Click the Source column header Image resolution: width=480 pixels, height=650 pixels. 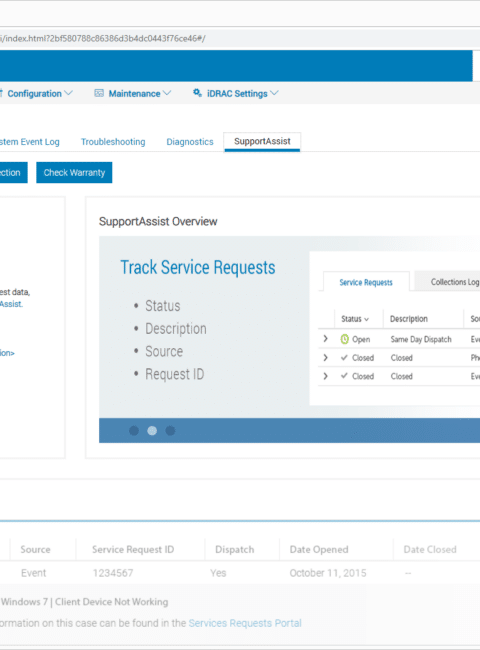(x=35, y=549)
